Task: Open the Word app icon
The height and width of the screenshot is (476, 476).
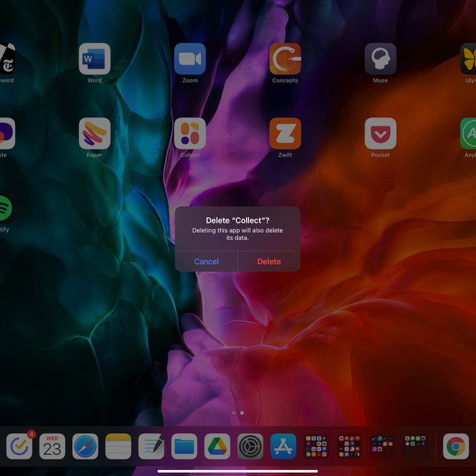Action: [95, 59]
